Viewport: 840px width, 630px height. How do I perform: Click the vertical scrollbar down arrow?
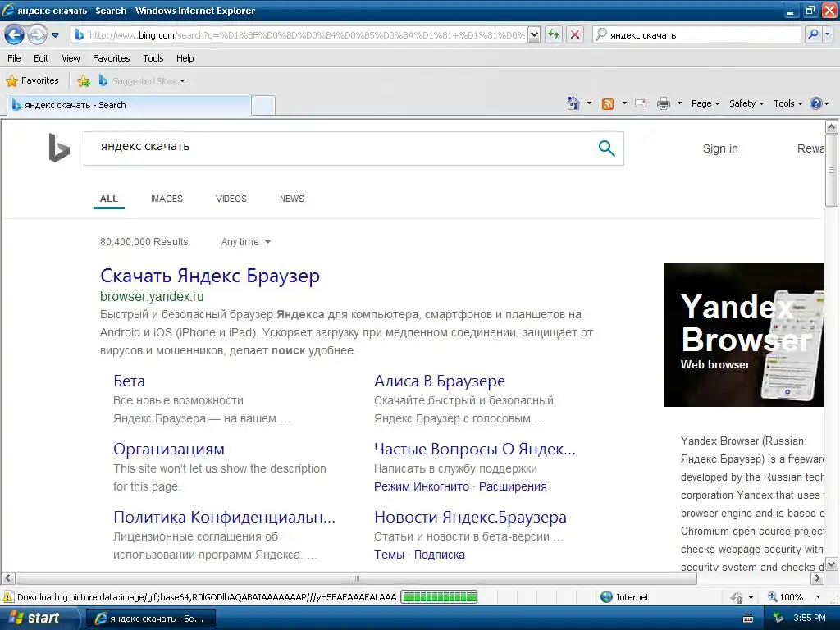pyautogui.click(x=832, y=564)
